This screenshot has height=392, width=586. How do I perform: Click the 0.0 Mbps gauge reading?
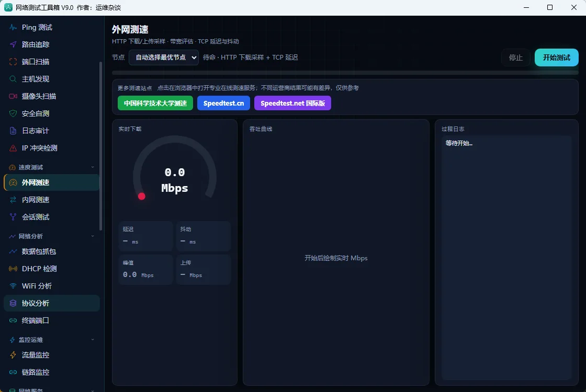point(175,180)
